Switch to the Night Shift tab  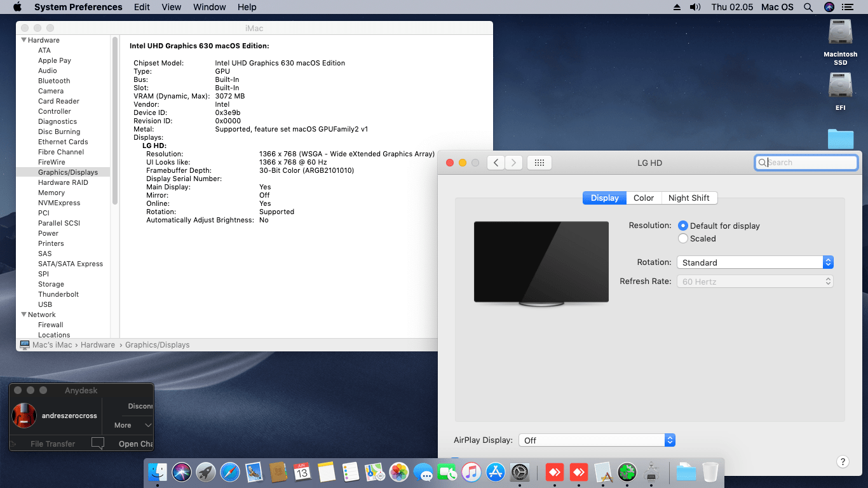[x=689, y=198]
